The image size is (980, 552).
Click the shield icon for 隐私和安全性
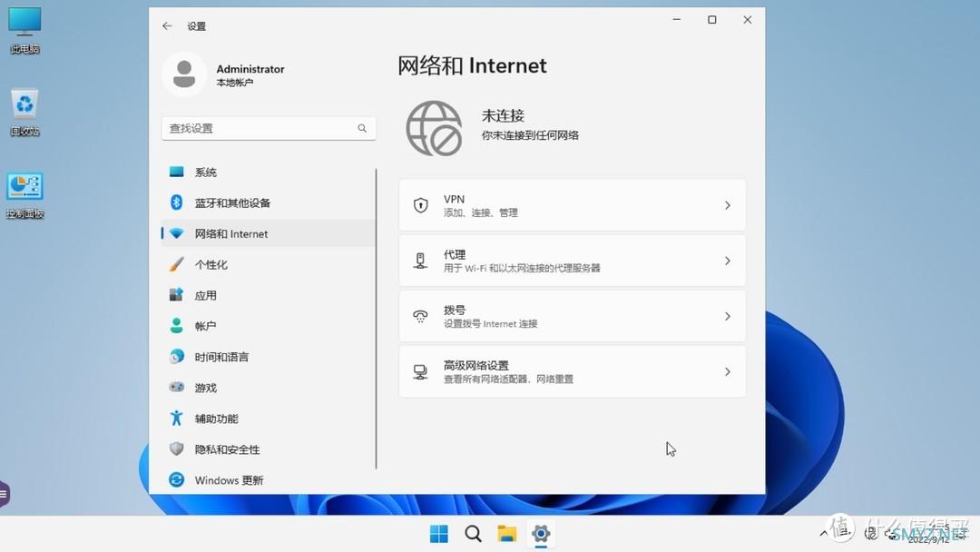176,448
